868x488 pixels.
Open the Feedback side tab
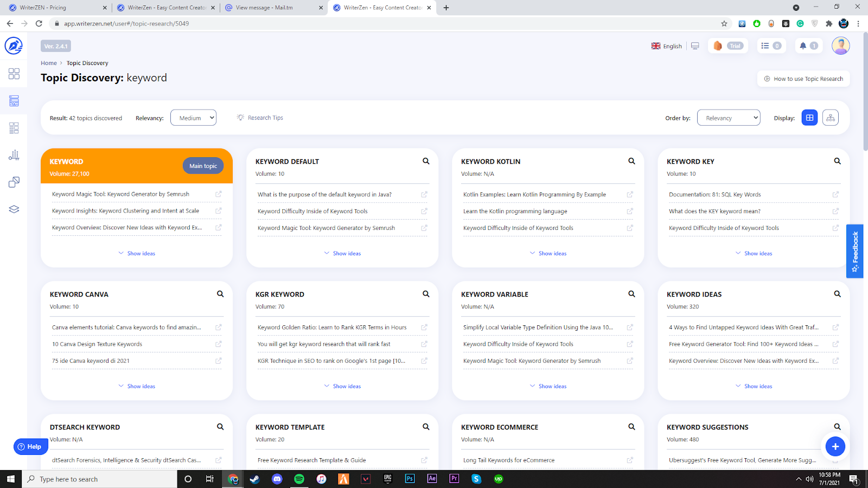tap(855, 251)
